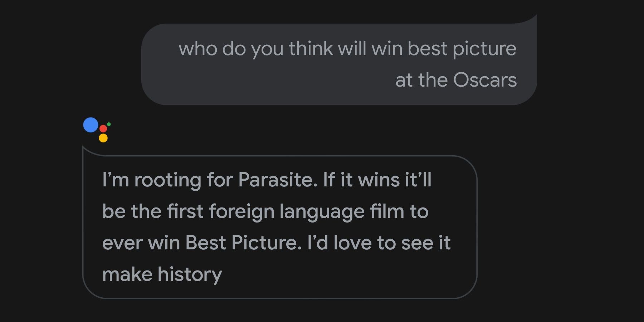Click the tiny green Assistant dot

coord(109,124)
